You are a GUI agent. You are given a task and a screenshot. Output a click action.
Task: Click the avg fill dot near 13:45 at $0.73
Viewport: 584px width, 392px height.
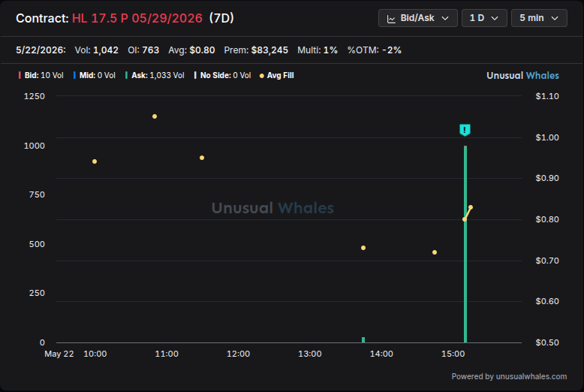coord(363,248)
